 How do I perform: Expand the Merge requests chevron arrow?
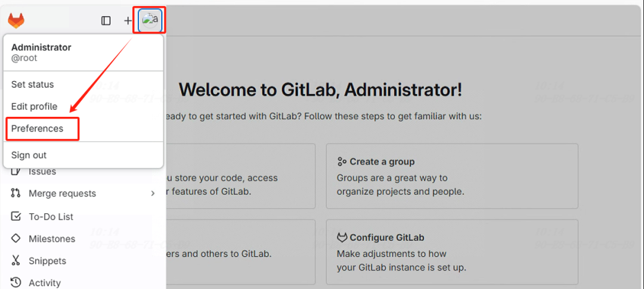[x=153, y=194]
